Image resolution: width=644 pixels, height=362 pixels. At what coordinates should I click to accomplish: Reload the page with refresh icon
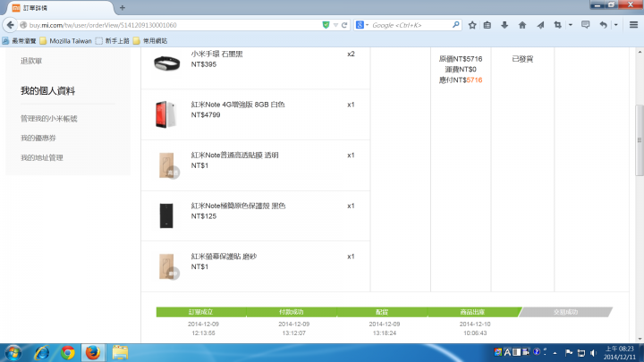click(344, 25)
